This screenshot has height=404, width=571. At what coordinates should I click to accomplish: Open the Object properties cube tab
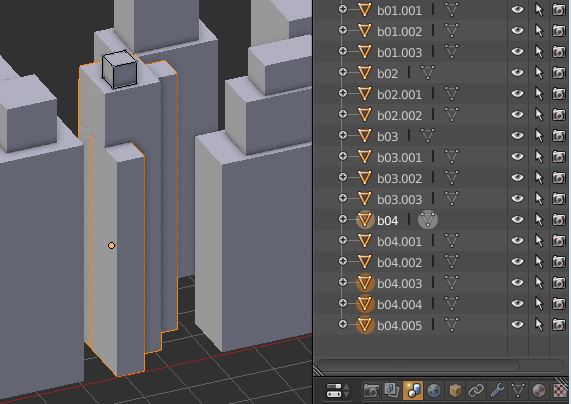click(x=455, y=391)
